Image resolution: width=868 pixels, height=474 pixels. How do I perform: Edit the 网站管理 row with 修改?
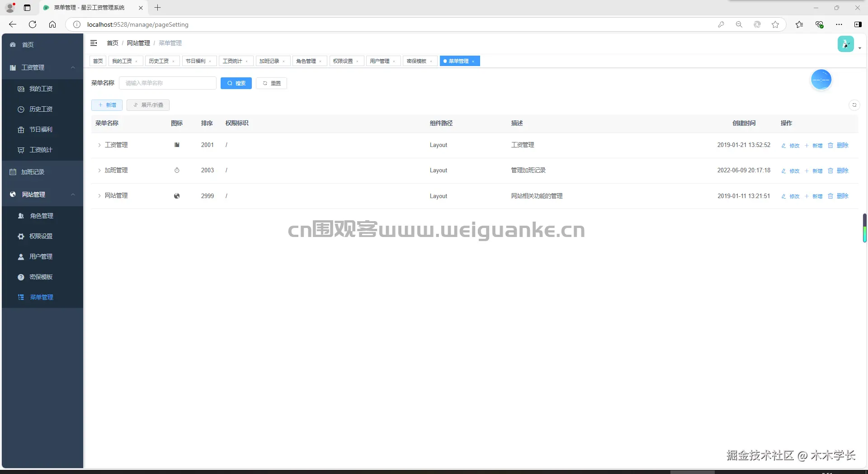790,196
